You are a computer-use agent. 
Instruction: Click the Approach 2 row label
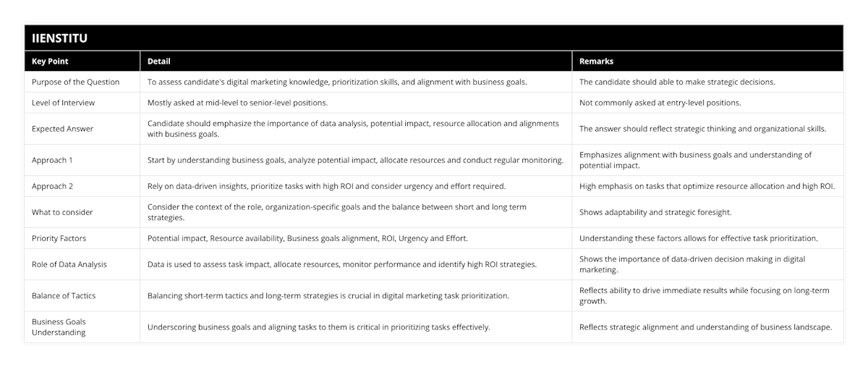point(52,186)
